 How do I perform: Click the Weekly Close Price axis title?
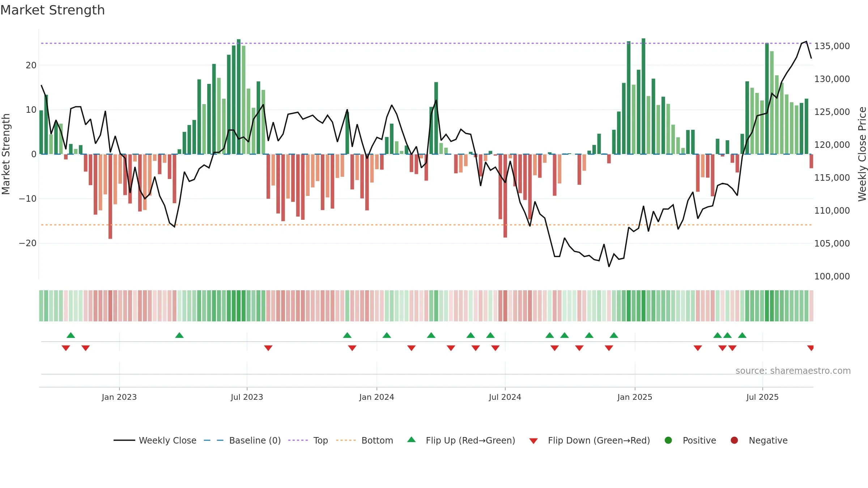pyautogui.click(x=862, y=154)
